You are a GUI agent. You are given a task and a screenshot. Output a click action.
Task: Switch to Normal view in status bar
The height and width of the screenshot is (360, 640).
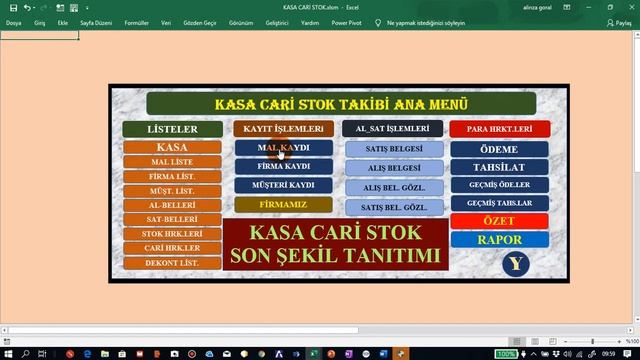tap(517, 341)
